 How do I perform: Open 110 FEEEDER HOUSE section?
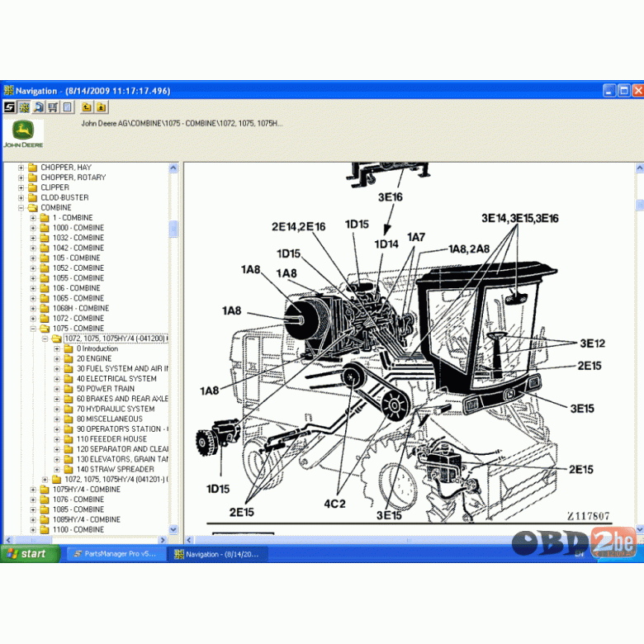[x=111, y=439]
